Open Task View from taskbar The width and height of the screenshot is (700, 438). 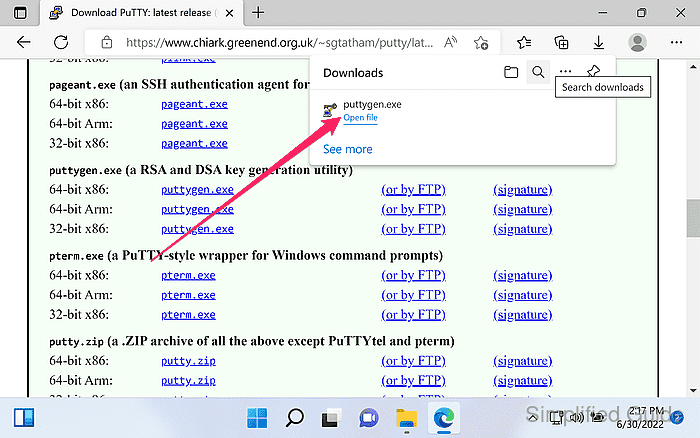331,418
